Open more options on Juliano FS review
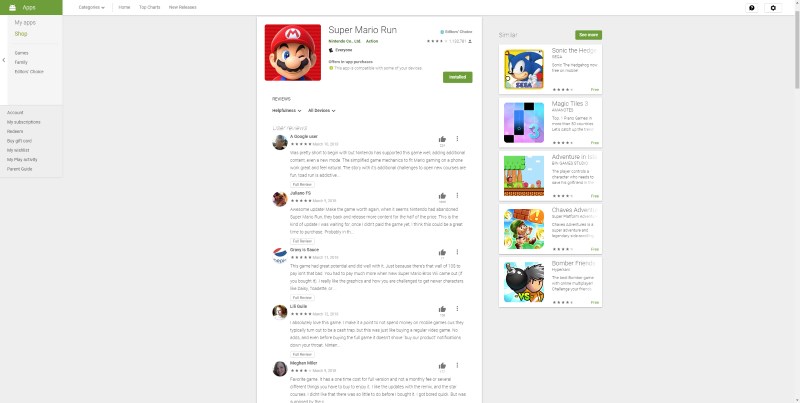Screen dimensions: 800x403 457,195
